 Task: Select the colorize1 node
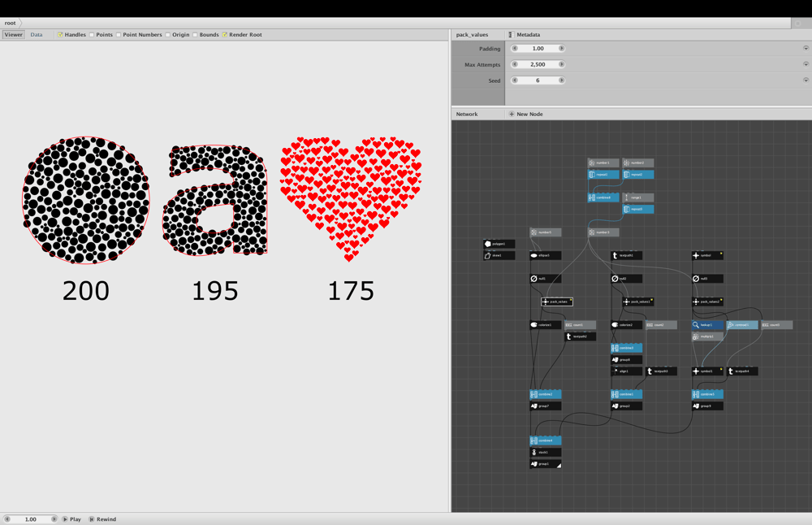(x=546, y=325)
